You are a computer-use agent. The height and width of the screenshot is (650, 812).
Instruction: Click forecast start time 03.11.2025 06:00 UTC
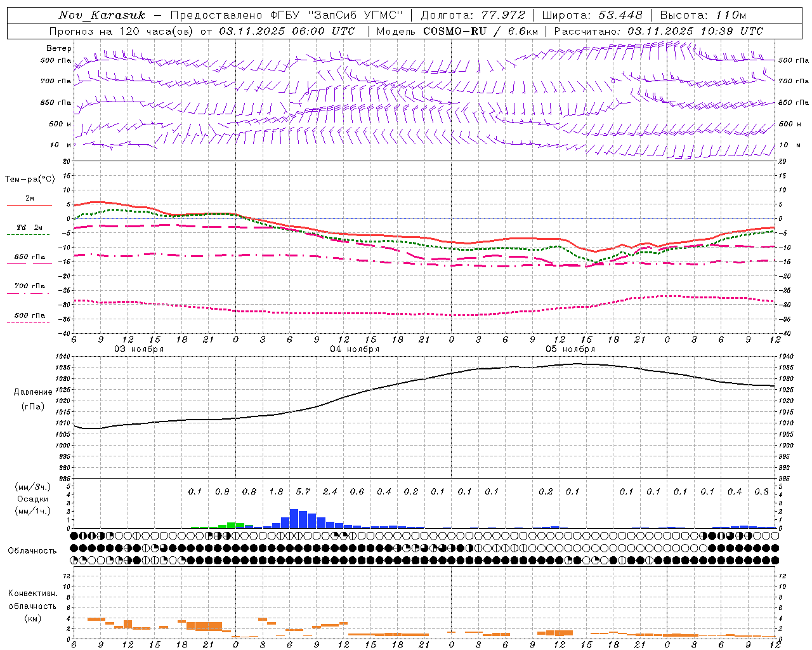click(x=287, y=31)
